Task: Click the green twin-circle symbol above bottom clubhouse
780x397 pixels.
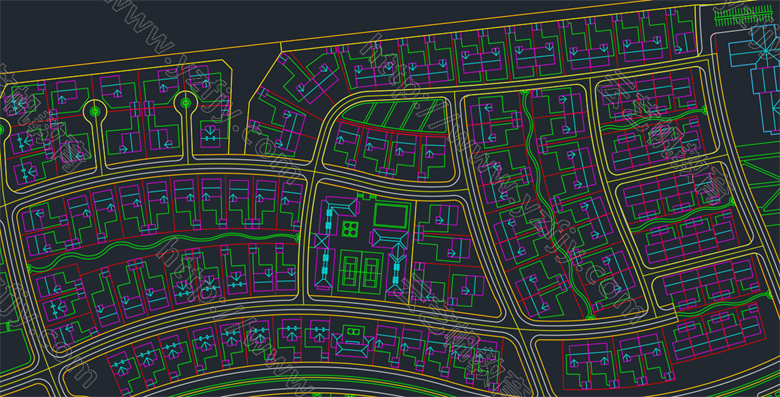Action: [x=353, y=331]
